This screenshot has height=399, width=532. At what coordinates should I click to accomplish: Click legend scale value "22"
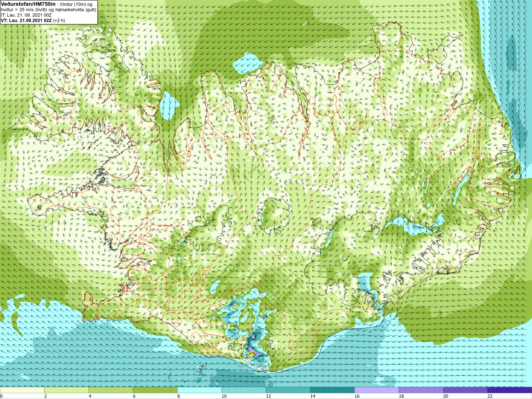pos(490,396)
